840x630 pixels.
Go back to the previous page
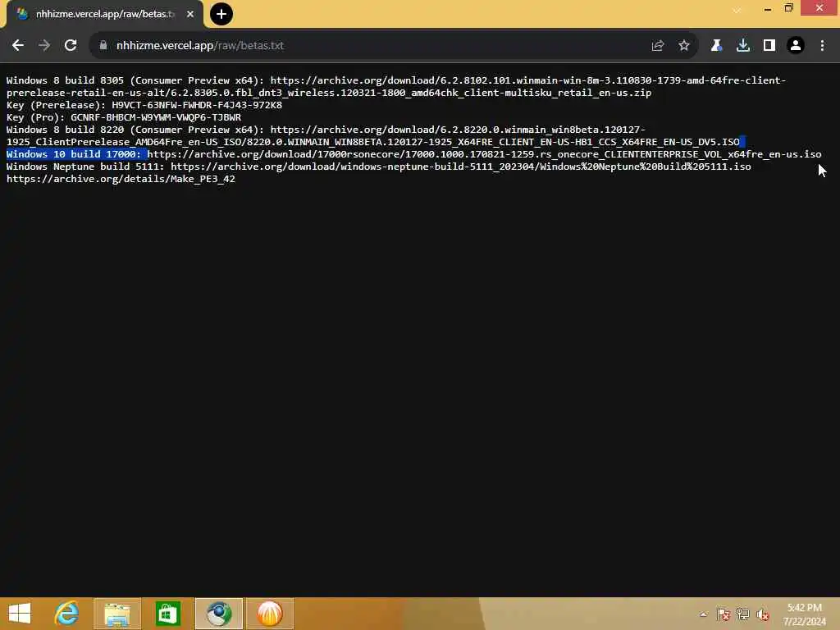point(18,46)
